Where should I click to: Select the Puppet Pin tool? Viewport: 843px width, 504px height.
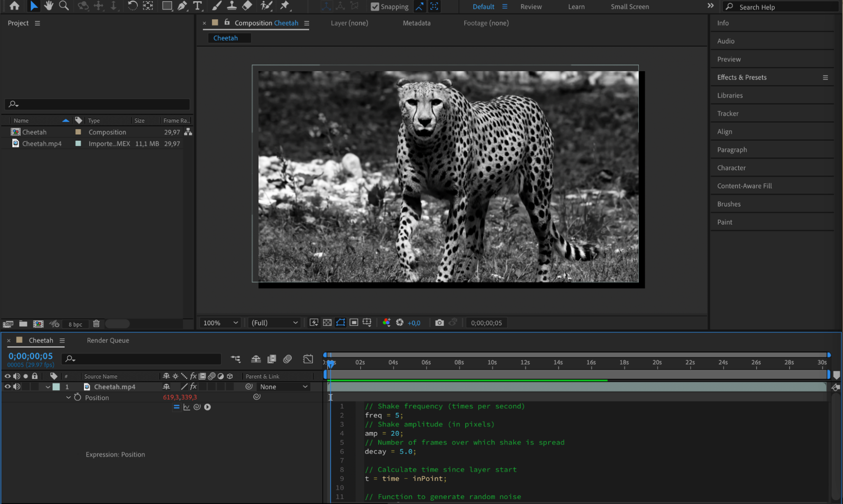click(285, 6)
